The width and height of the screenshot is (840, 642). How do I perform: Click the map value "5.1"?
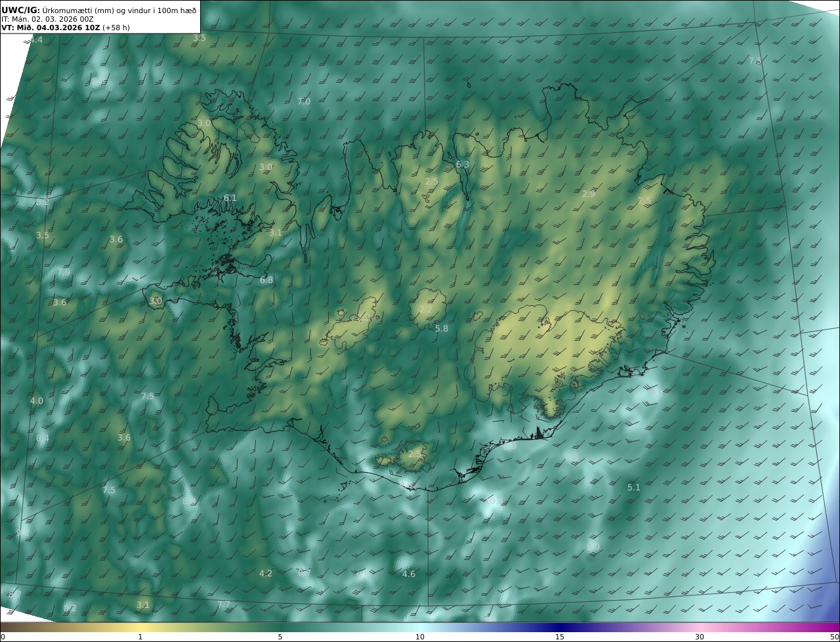[633, 488]
